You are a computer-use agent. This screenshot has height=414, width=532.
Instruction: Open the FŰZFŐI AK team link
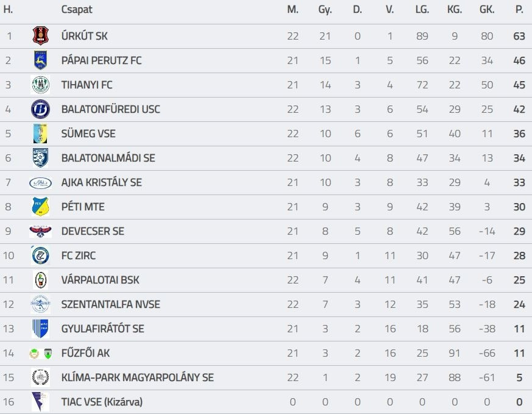point(85,353)
